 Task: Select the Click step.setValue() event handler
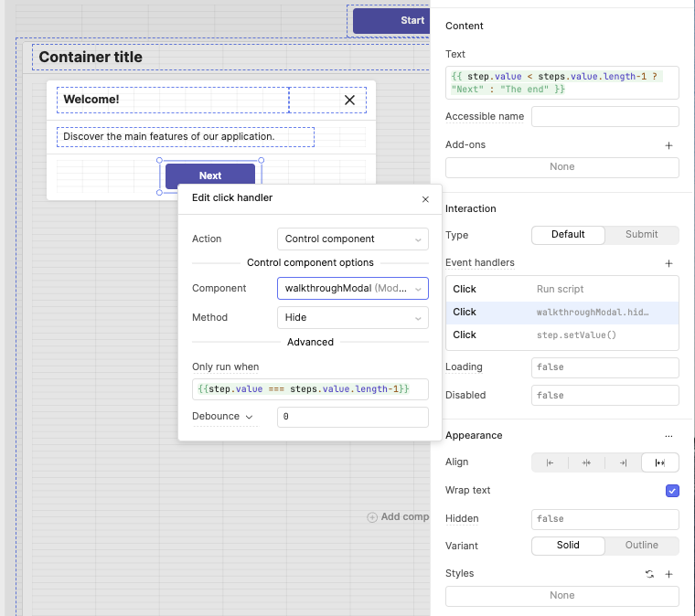tap(561, 335)
